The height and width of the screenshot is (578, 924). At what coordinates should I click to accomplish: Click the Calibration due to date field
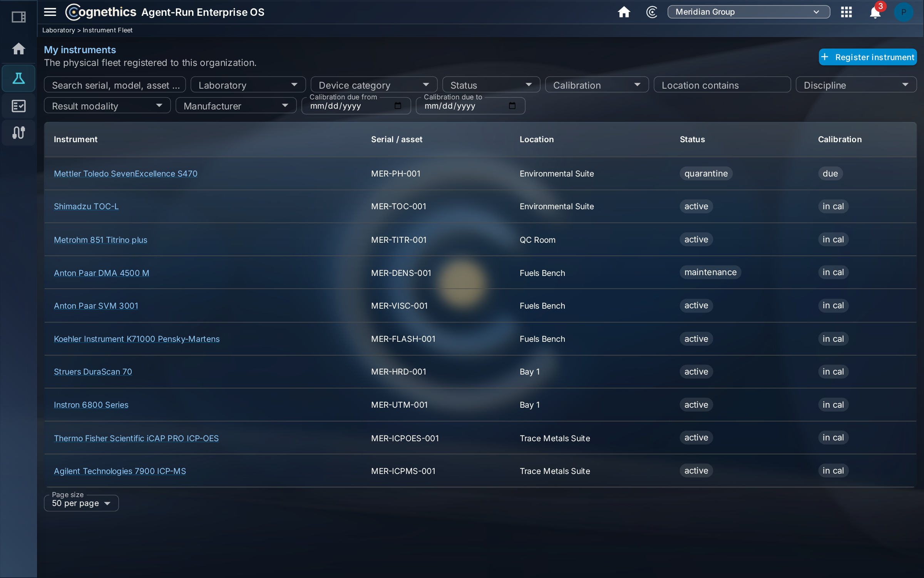470,106
